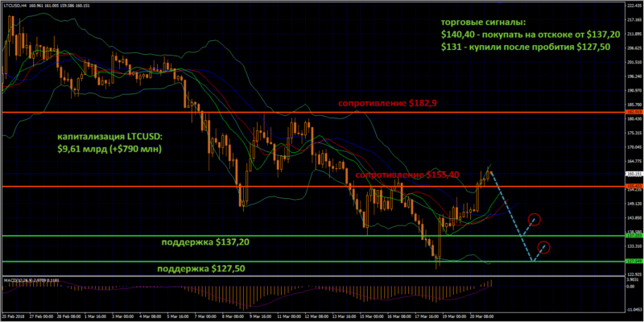
Task: Click the 196.240 price axis value
Action: [633, 76]
